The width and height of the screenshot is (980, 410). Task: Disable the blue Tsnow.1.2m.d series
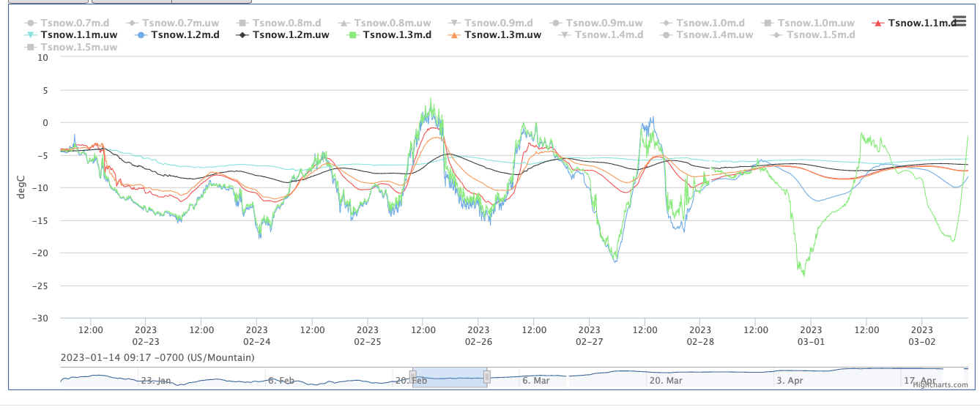(182, 34)
